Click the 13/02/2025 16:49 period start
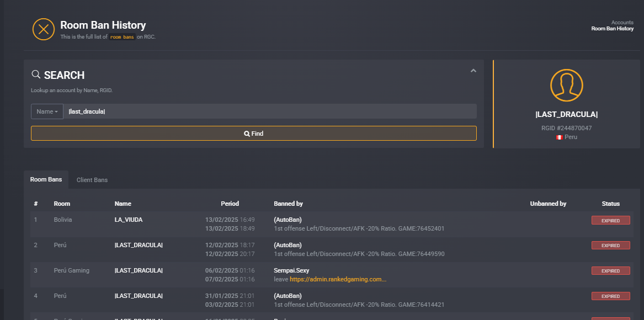The height and width of the screenshot is (320, 644). tap(230, 220)
